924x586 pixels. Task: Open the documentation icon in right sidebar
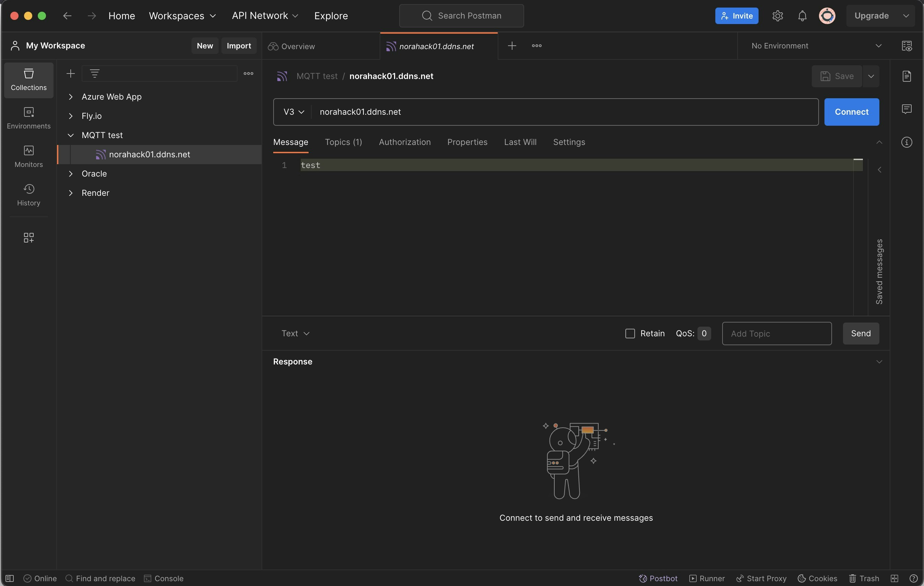click(x=906, y=76)
